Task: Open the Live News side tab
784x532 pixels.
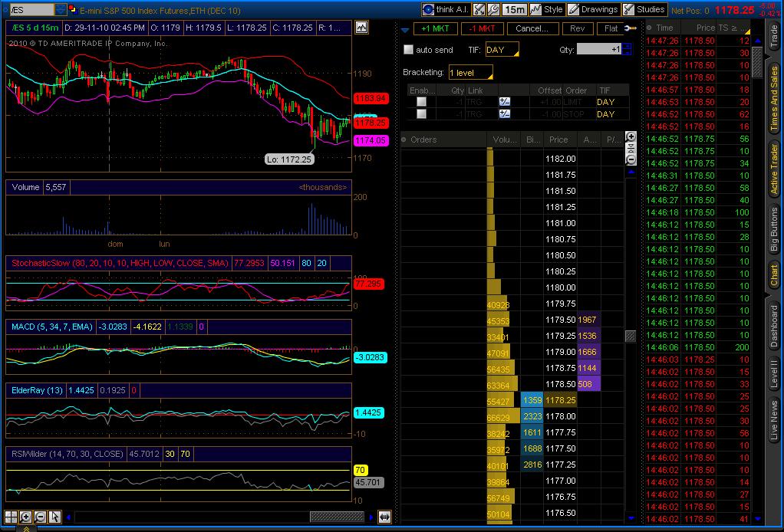Action: (774, 420)
